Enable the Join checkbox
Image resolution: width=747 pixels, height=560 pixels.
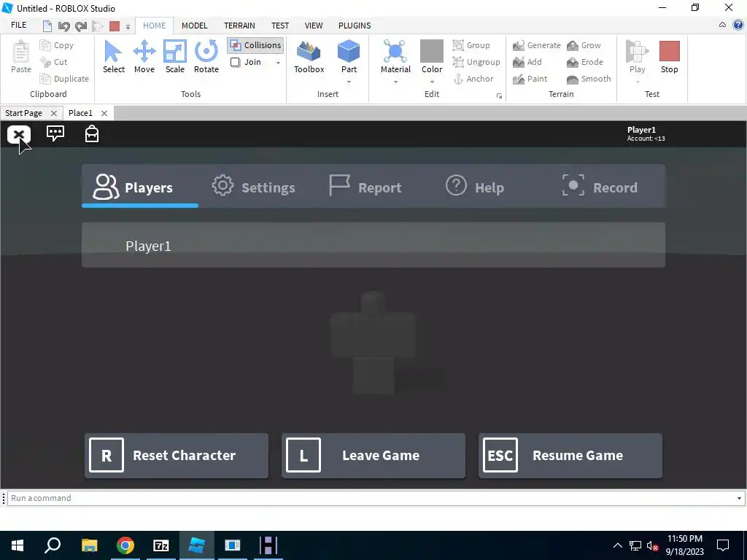point(235,62)
